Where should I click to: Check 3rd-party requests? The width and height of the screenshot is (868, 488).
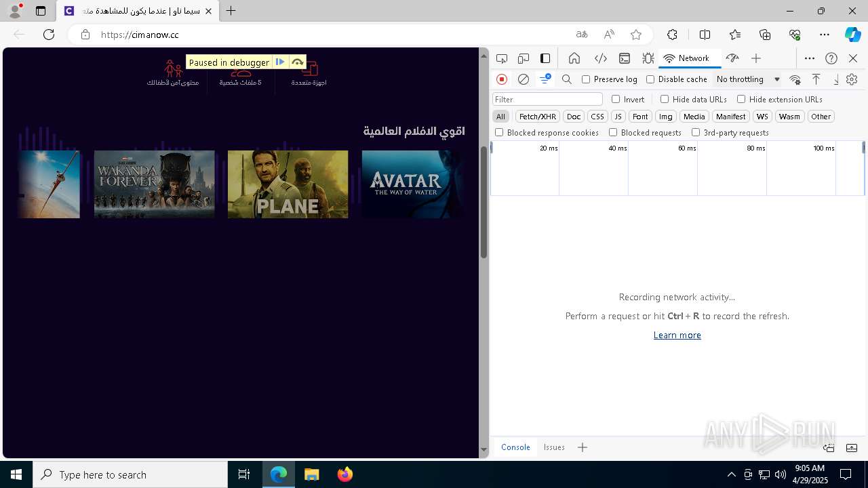click(x=696, y=133)
